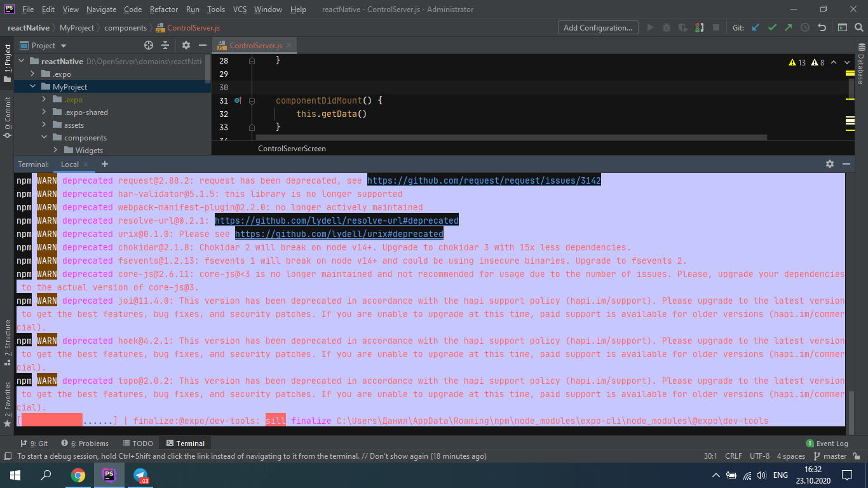Click override gutter icon on line 31

click(x=238, y=100)
